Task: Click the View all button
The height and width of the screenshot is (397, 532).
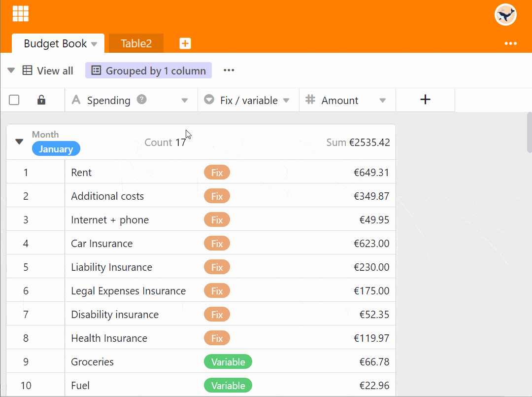Action: (x=48, y=71)
